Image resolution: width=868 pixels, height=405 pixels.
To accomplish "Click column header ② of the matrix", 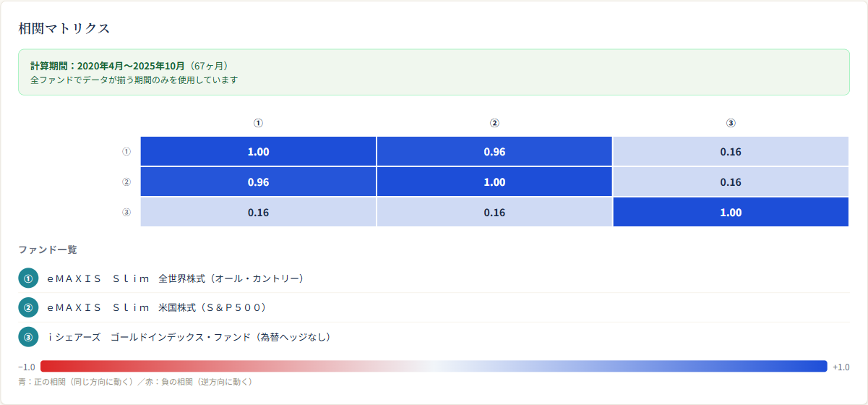I will coord(494,123).
